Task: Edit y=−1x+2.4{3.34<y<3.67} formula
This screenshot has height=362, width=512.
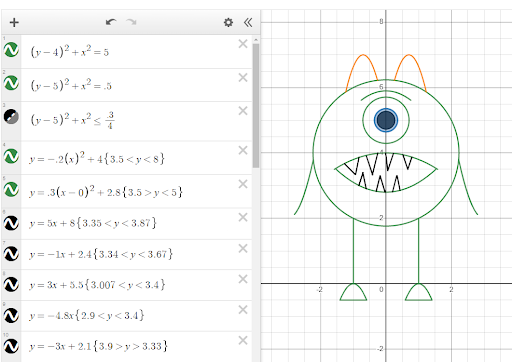Action: tap(101, 254)
